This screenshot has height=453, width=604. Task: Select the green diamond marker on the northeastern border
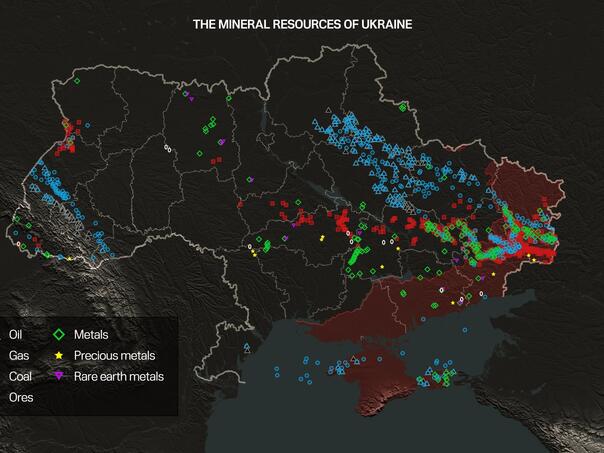pyautogui.click(x=403, y=107)
